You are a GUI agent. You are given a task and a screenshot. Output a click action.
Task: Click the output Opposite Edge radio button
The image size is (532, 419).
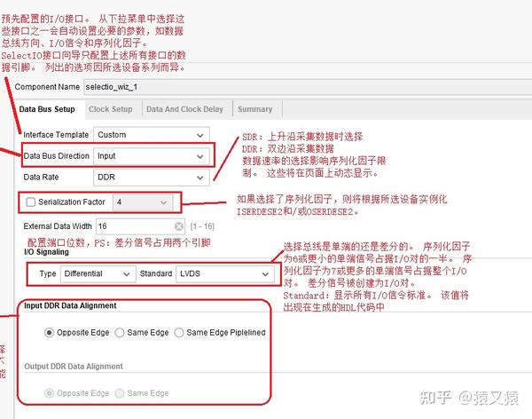click(49, 393)
